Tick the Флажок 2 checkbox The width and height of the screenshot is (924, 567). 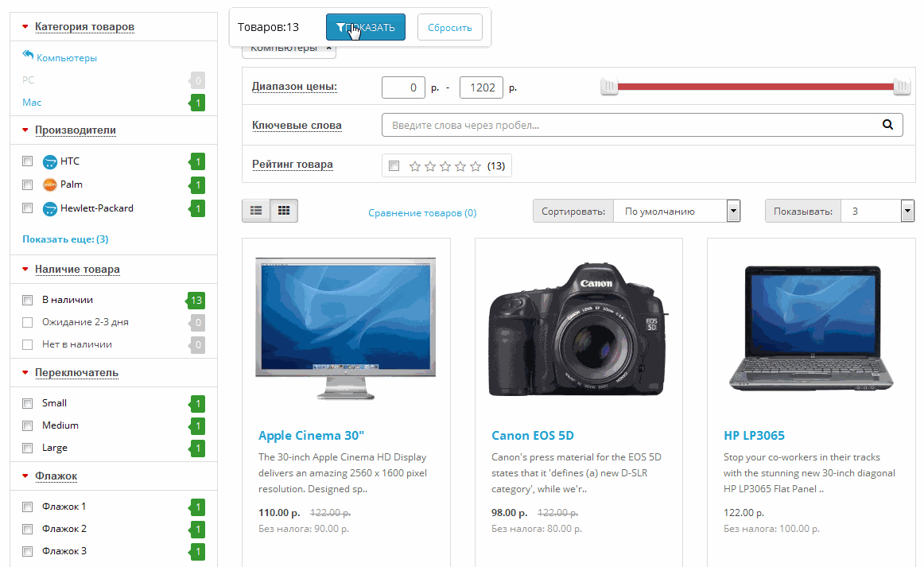[x=27, y=530]
